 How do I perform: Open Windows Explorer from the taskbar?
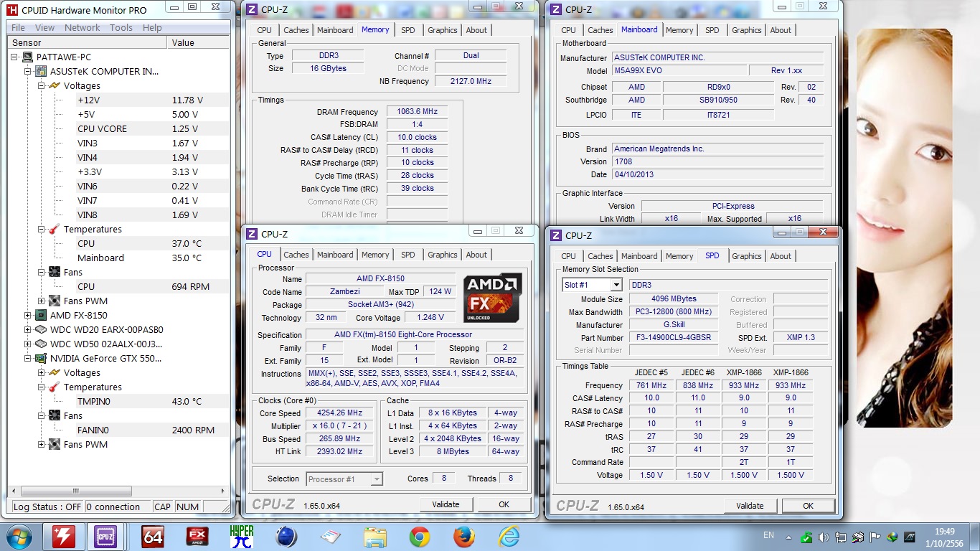(375, 537)
